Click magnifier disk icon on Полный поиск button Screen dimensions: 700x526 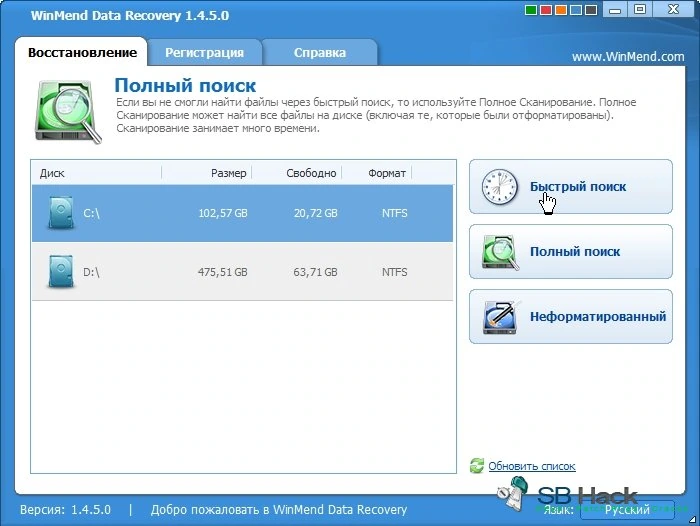coord(500,252)
